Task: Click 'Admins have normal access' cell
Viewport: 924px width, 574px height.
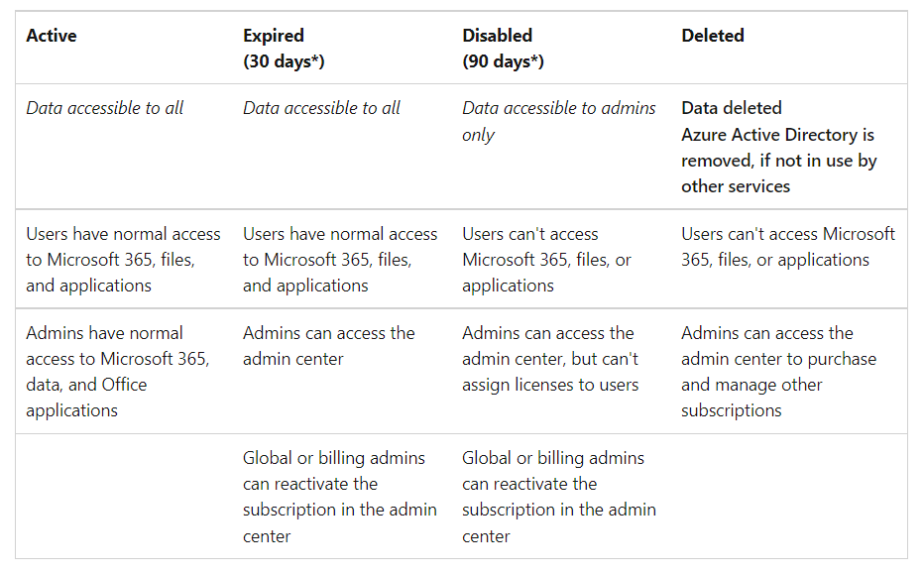Action: tap(118, 372)
